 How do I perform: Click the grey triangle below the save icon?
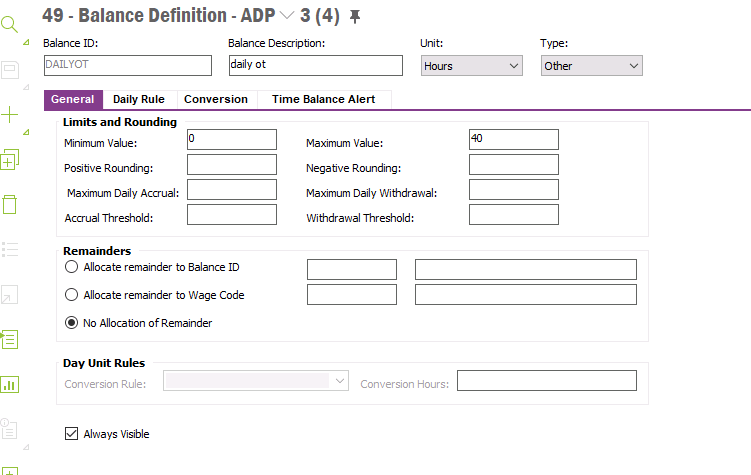[x=26, y=87]
